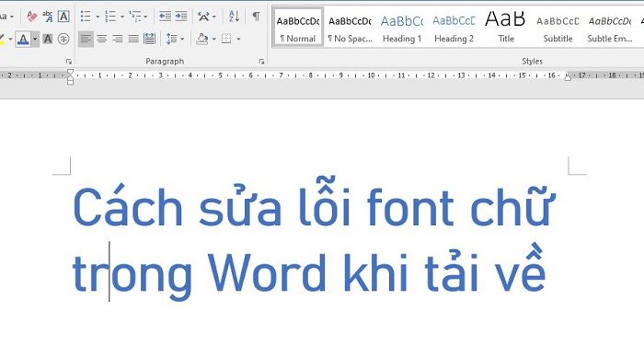Click the word "Word" in the document

click(267, 272)
